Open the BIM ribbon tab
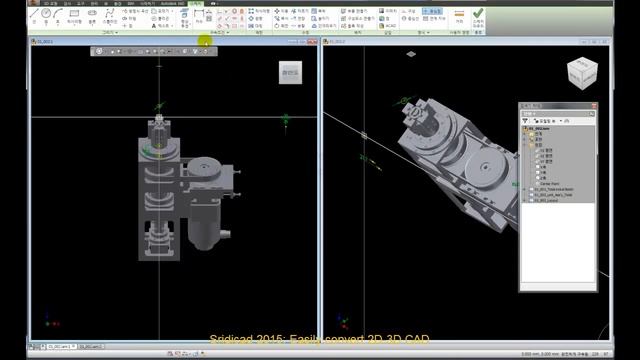The height and width of the screenshot is (360, 640). tap(131, 4)
